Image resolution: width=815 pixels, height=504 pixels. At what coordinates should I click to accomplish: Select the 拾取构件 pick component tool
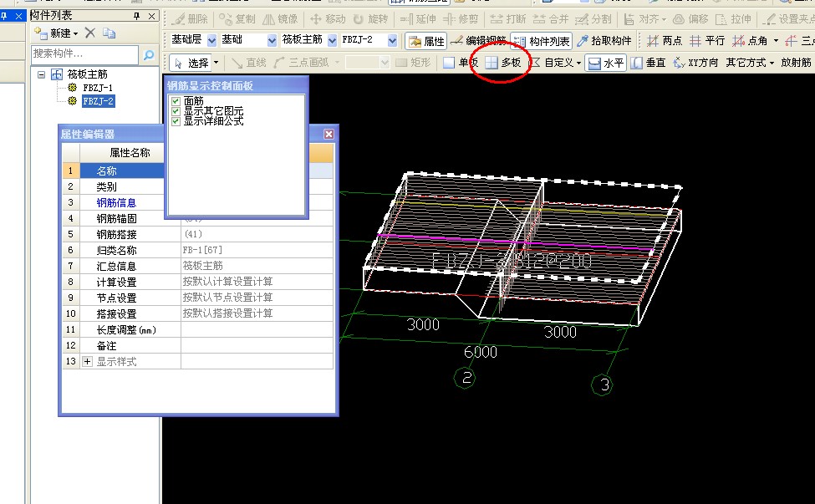[604, 41]
